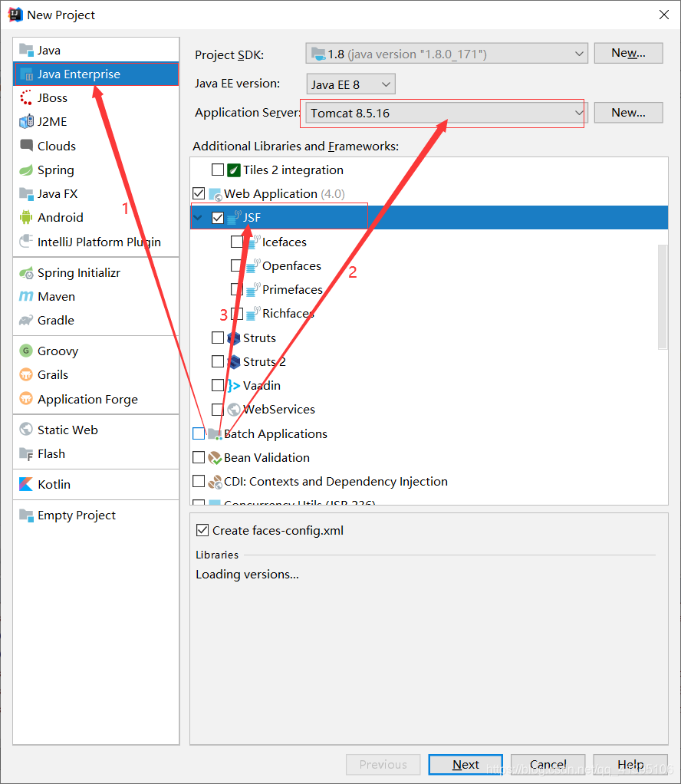
Task: Click the Vaadin icon
Action: pos(234,386)
